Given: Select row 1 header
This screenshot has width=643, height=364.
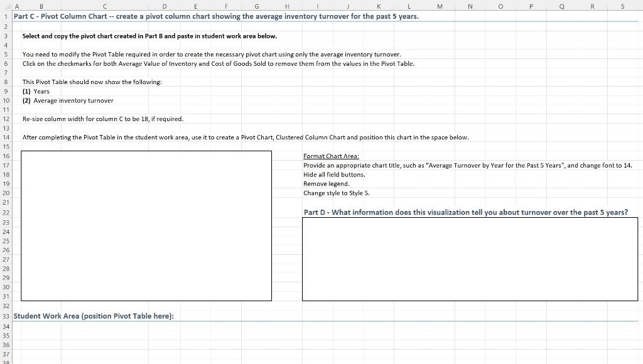Looking at the screenshot, I should [6, 16].
